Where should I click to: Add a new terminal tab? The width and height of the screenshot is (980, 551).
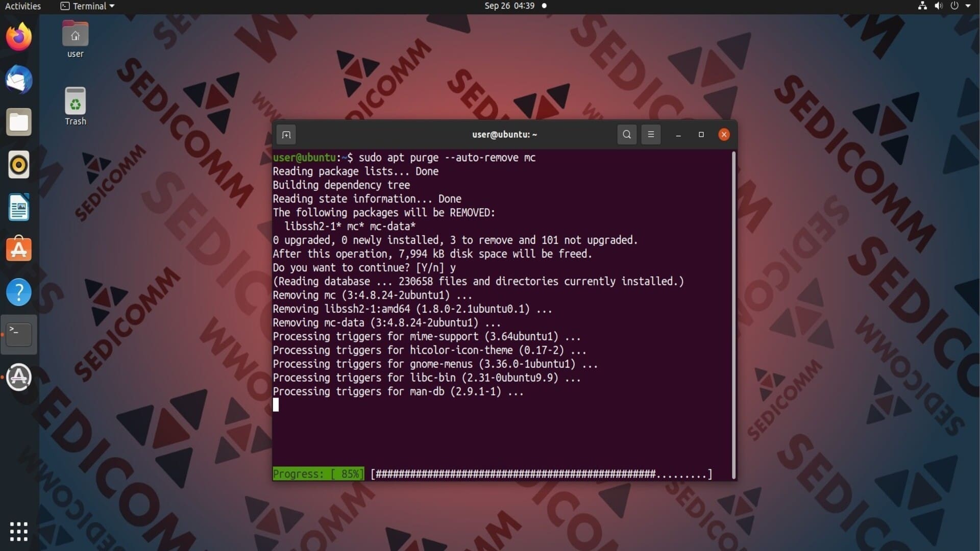286,135
